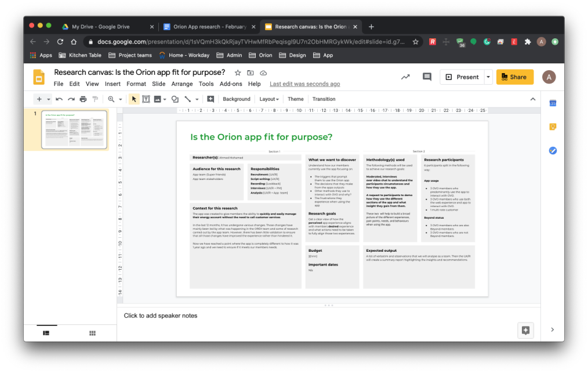Select the Shape tool
Screen dimensions: 588x373
174,99
